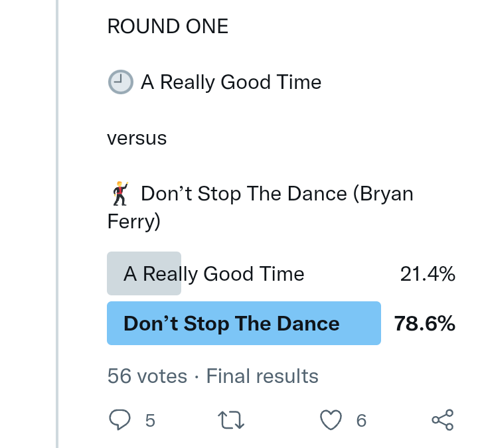Screen dimensions: 478x448
Task: Open the share icon menu
Action: coord(442,419)
